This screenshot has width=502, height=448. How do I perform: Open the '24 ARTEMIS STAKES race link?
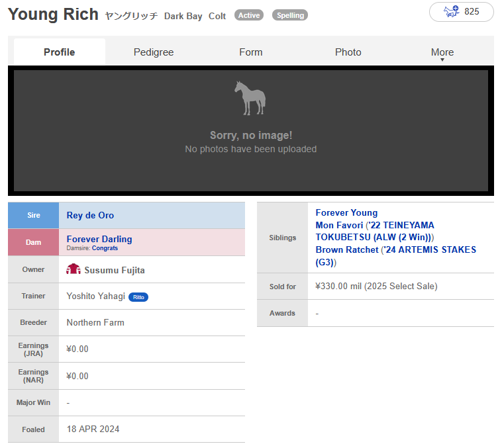pos(396,255)
